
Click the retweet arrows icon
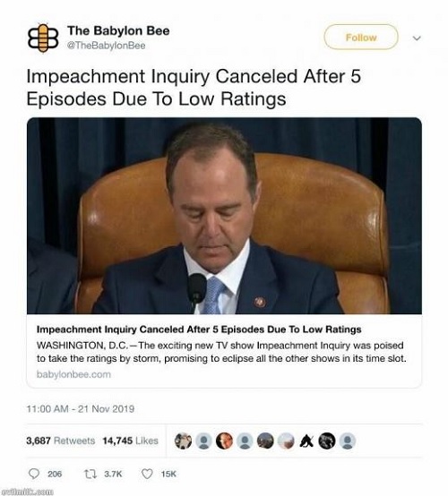pos(90,474)
